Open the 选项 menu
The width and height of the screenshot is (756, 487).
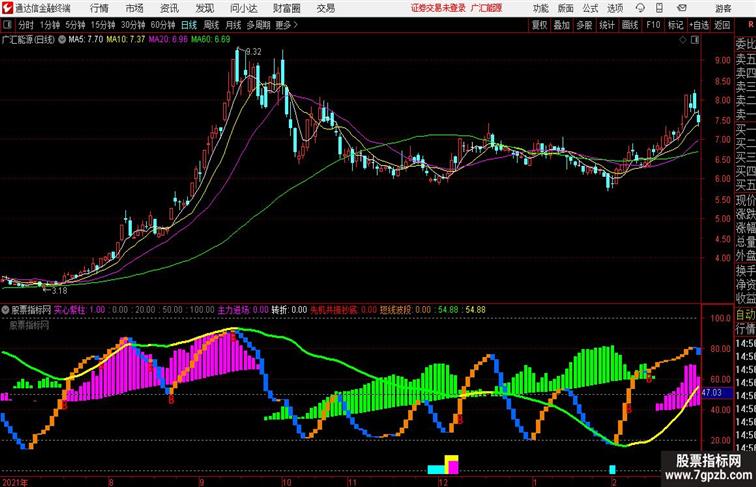(615, 8)
